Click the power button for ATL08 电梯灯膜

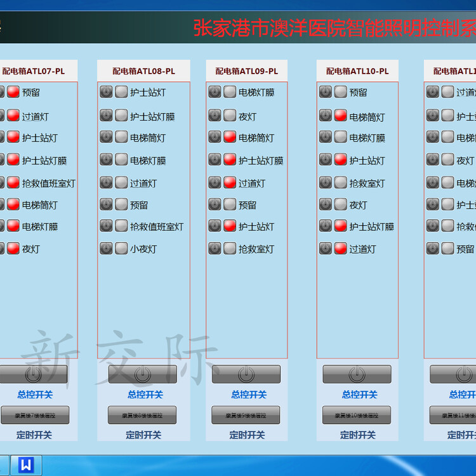[106, 159]
